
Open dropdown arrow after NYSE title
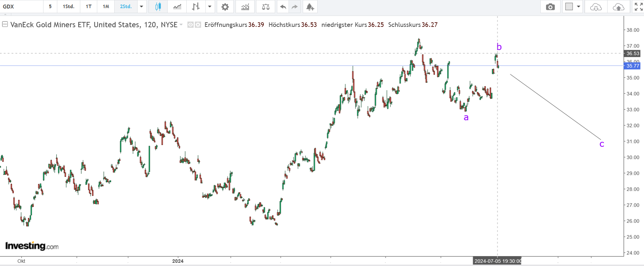pos(181,25)
